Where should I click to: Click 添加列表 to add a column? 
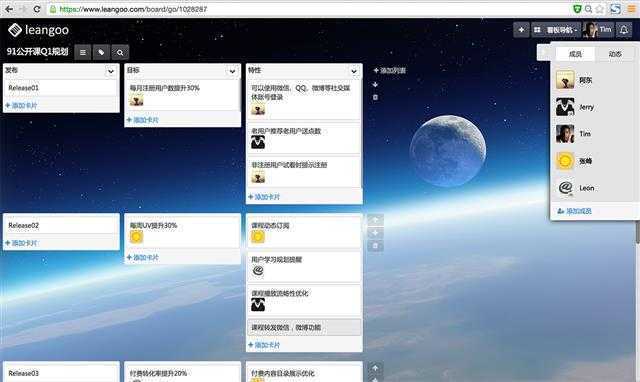click(x=389, y=70)
